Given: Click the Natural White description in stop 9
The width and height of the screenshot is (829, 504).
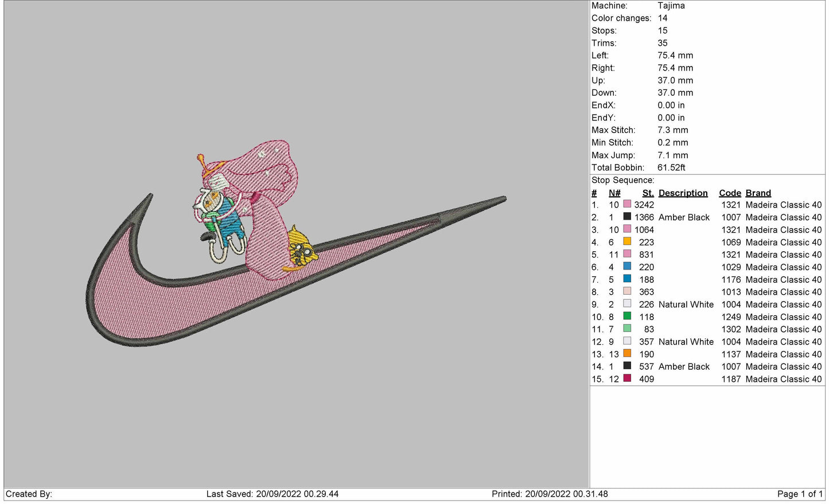Looking at the screenshot, I should (x=686, y=304).
